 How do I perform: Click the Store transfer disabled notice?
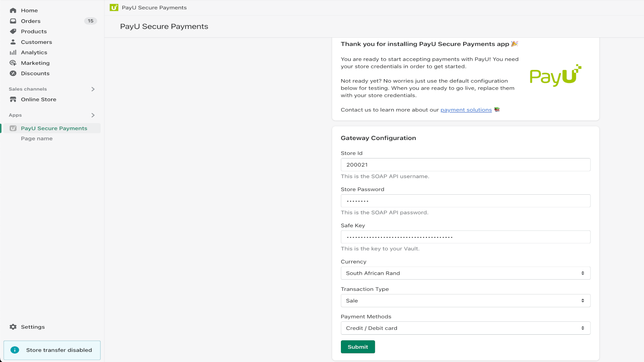[x=52, y=350]
